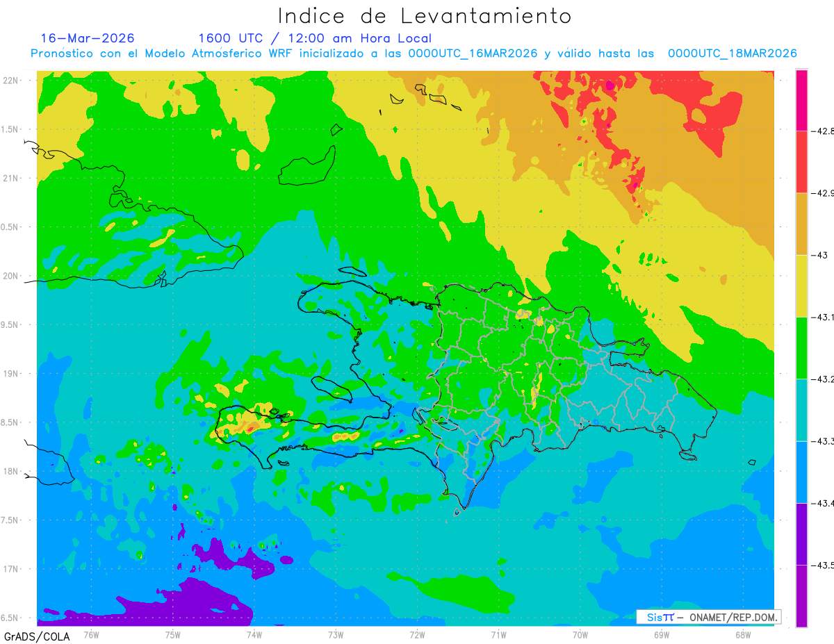Click the '19N' latitude label

tap(12, 374)
